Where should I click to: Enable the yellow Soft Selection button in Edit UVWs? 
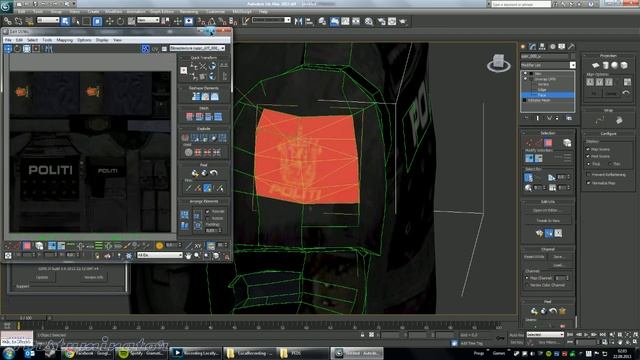[160, 245]
